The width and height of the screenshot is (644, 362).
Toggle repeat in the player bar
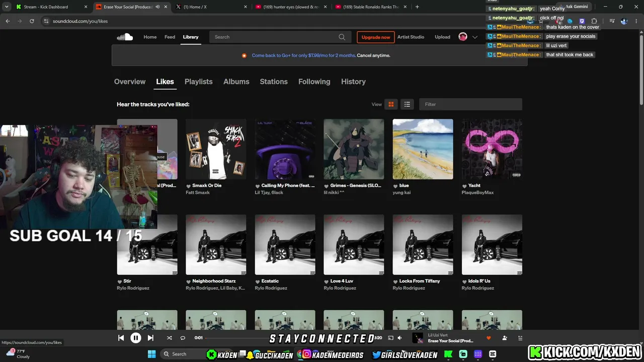(183, 338)
